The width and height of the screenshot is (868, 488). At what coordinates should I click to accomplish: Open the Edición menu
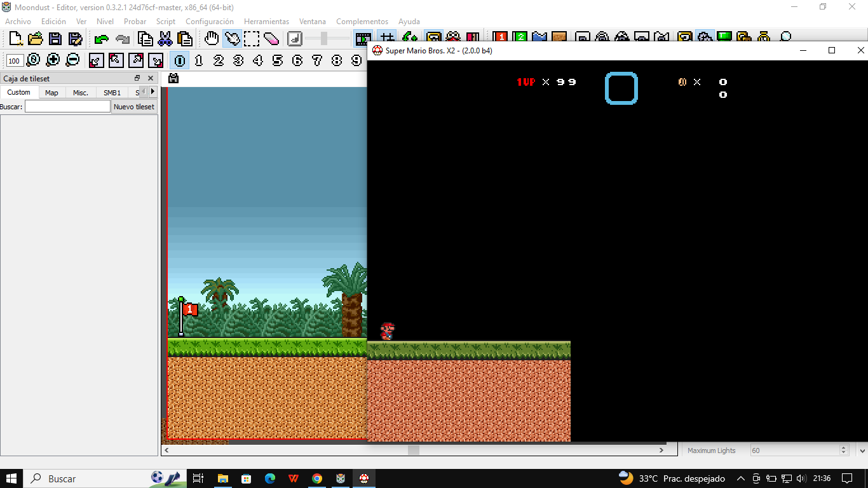tap(53, 22)
